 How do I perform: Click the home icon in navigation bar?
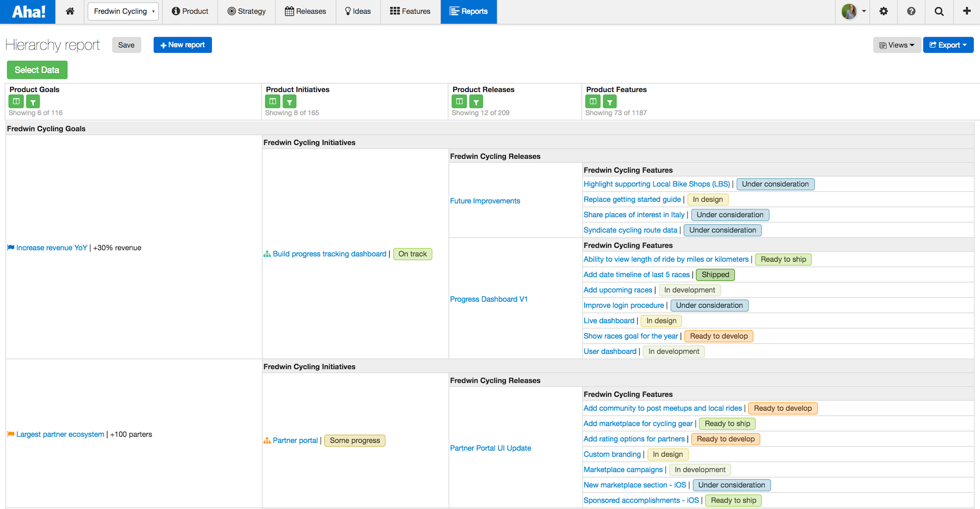pos(70,11)
